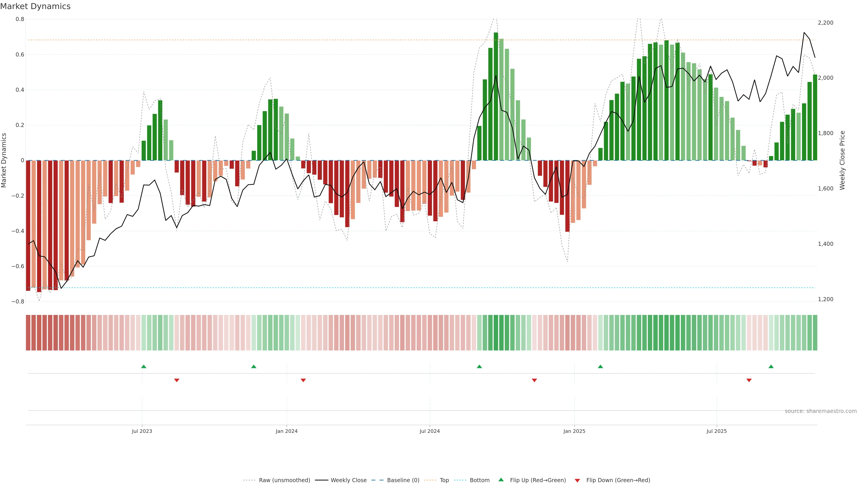Click the final Flip Up marker near chart end
The image size is (868, 488).
tap(771, 366)
